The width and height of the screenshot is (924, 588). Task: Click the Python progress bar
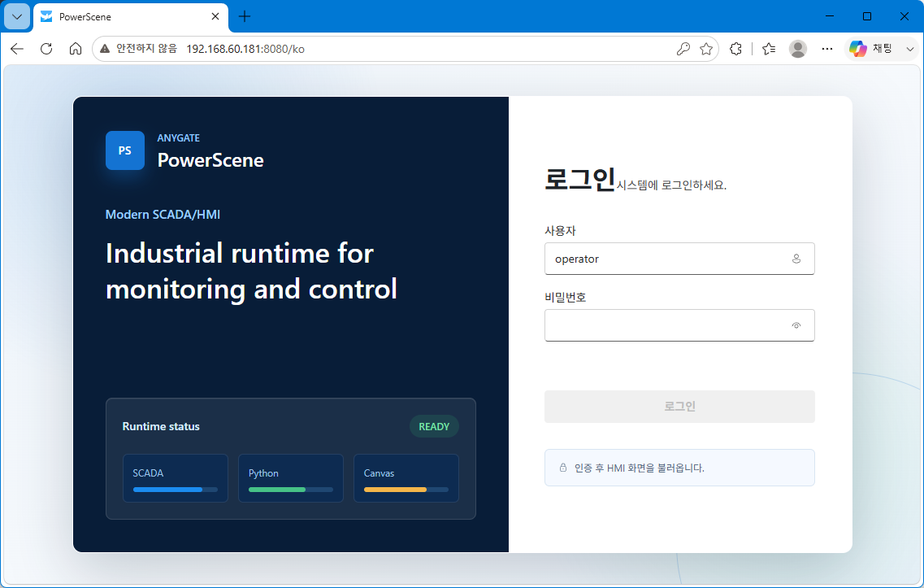[290, 490]
